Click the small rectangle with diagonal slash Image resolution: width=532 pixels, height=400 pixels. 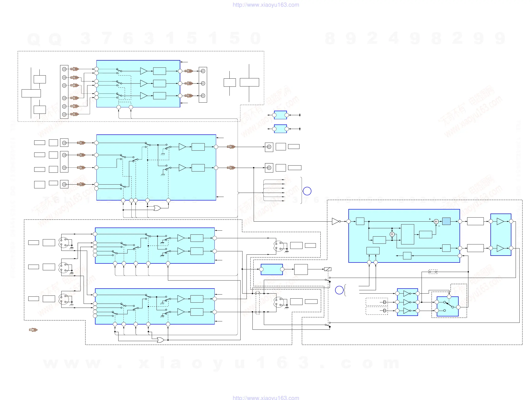[x=328, y=269]
